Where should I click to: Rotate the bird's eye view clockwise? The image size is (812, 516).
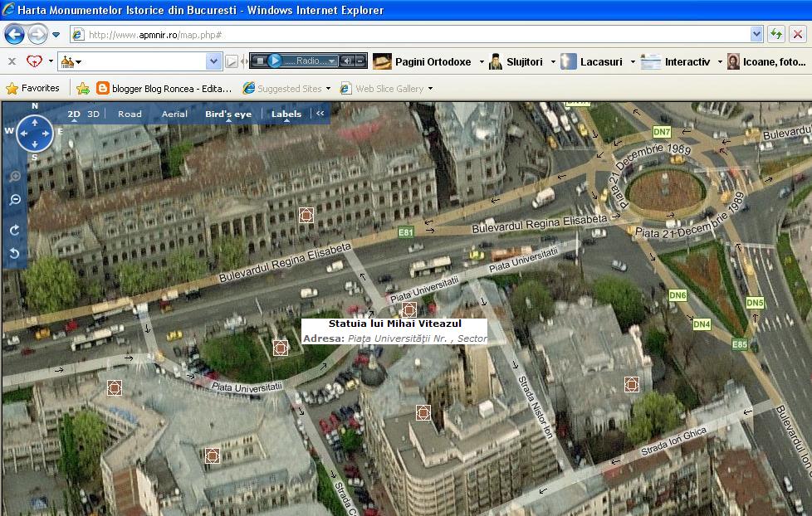tap(14, 231)
